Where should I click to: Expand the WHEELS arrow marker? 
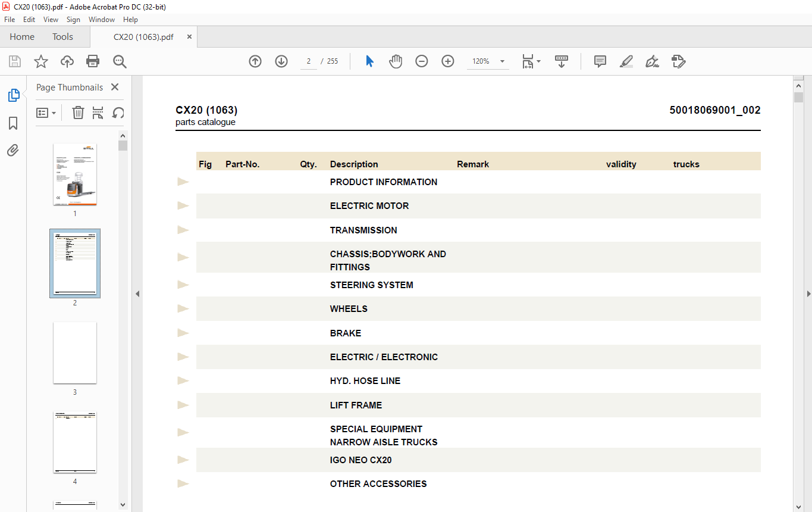(183, 308)
